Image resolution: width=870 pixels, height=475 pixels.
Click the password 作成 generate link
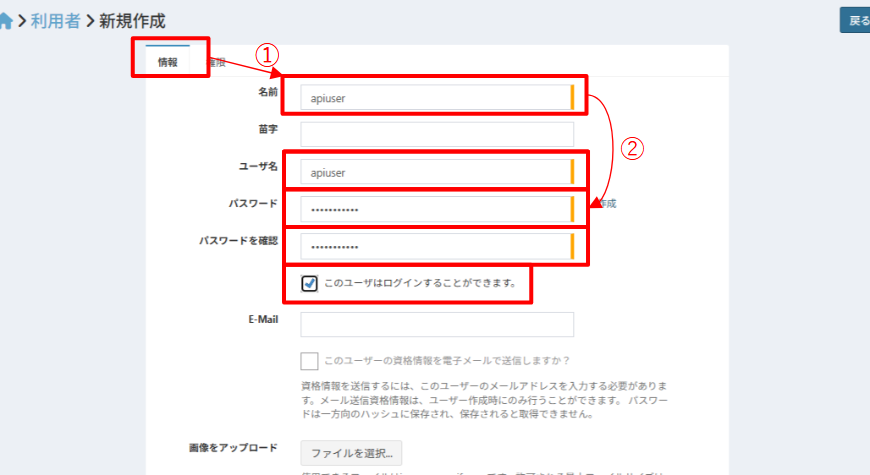pos(608,204)
